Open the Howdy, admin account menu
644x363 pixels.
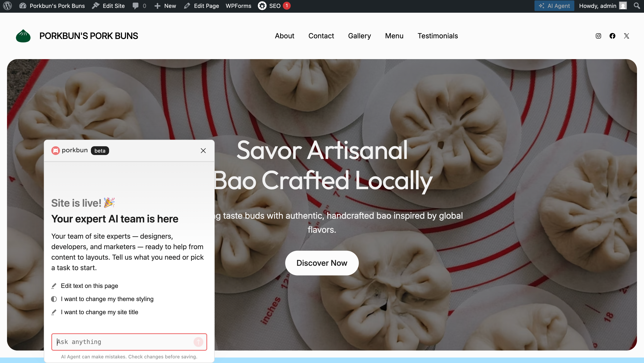[603, 6]
